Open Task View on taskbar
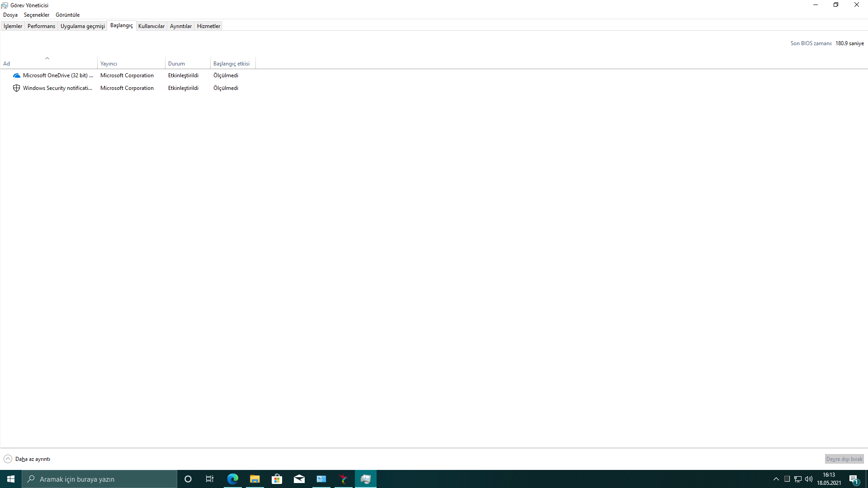This screenshot has height=488, width=868. tap(210, 479)
